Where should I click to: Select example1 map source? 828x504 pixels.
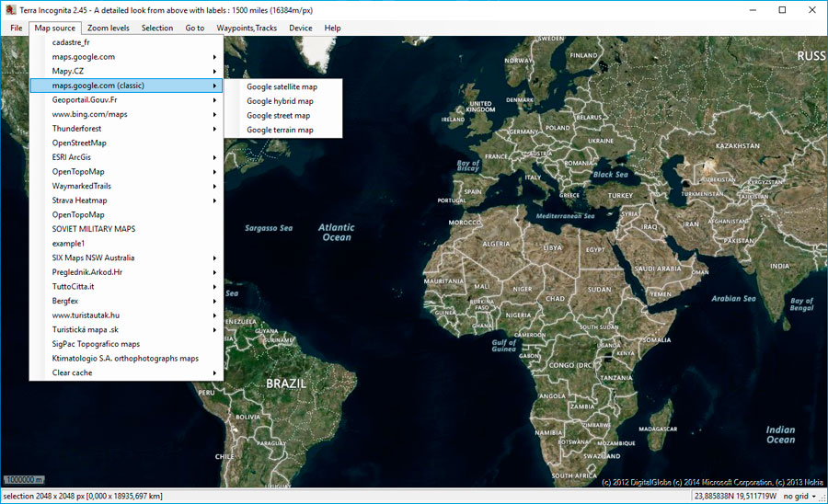126,244
